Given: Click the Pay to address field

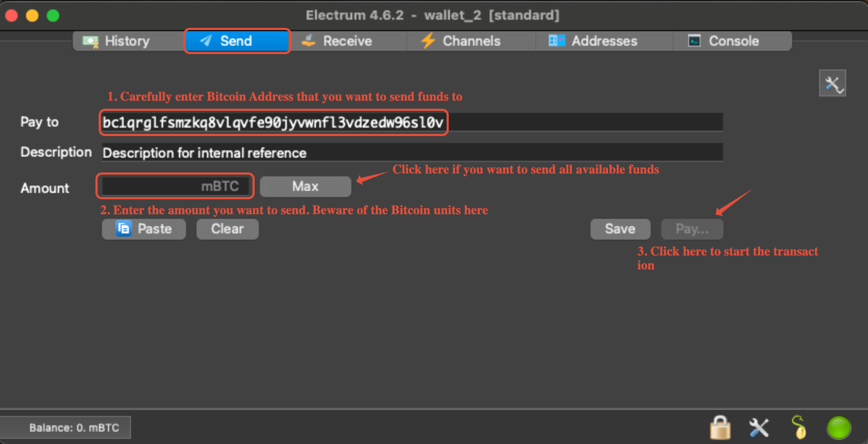Looking at the screenshot, I should point(412,122).
